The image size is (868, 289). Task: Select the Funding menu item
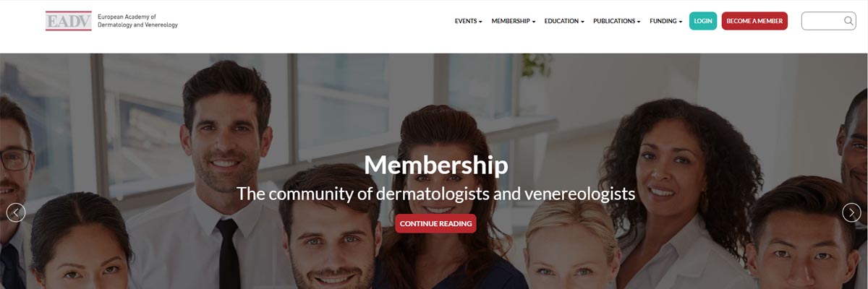tap(666, 21)
